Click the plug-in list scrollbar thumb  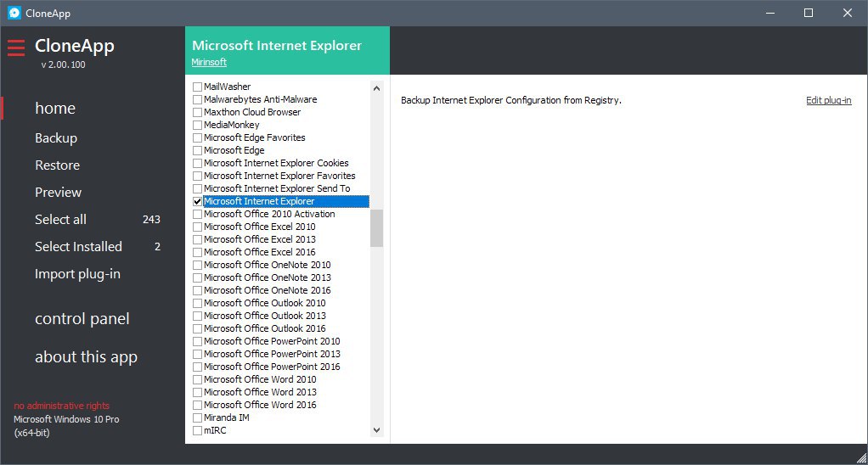376,227
